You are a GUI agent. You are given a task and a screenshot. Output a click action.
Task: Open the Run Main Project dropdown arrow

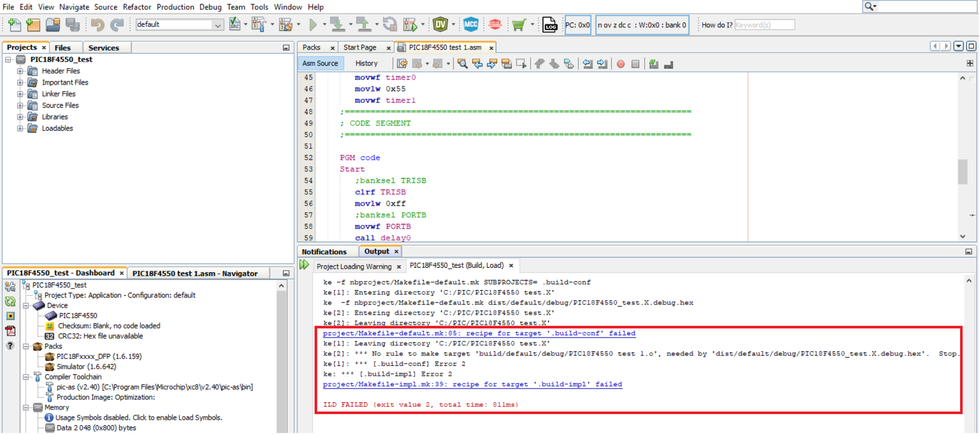point(324,24)
